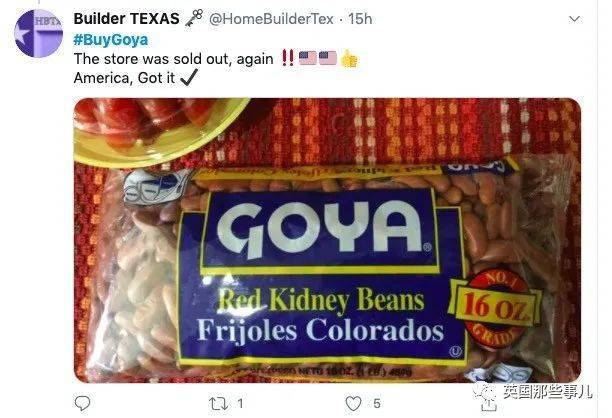Screen dimensions: 612x418
Task: Click the check mark after 'Got it'
Action: tap(189, 77)
